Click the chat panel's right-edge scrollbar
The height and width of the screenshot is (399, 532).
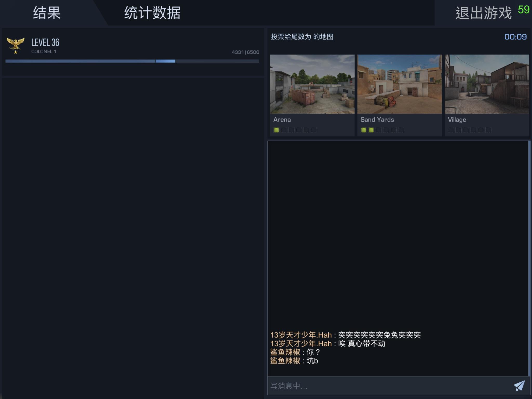click(529, 258)
